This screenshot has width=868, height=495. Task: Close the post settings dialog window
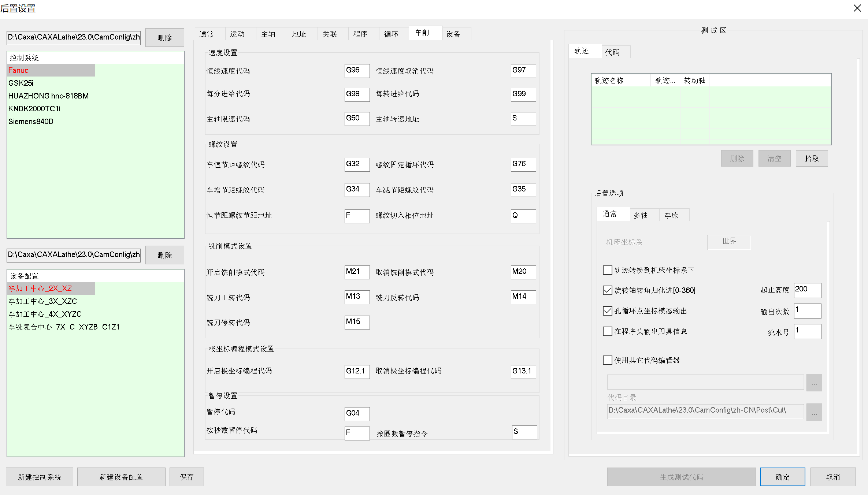[857, 8]
